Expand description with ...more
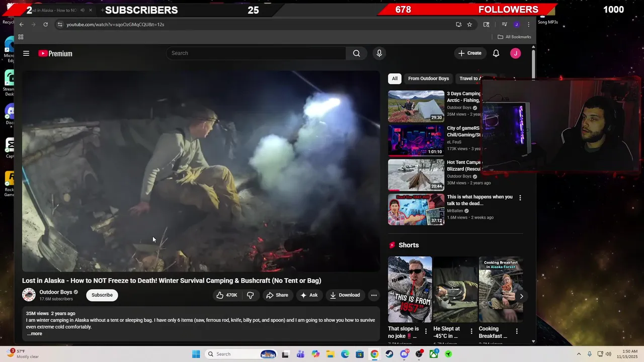Screen dimensions: 644x362 coord(35,334)
